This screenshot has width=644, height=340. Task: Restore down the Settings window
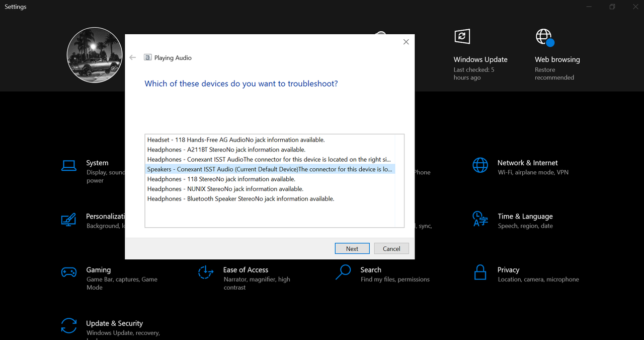click(x=612, y=7)
